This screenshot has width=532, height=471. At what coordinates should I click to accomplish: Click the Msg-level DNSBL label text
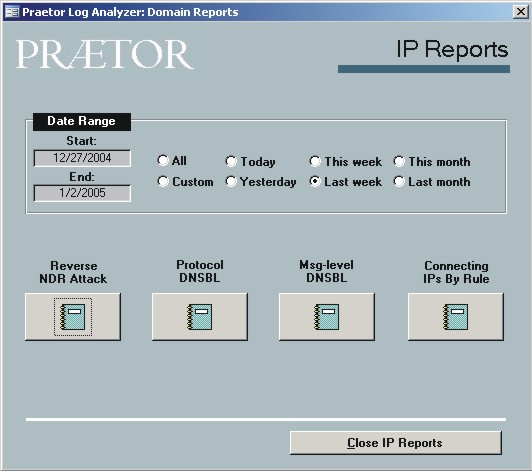click(326, 271)
